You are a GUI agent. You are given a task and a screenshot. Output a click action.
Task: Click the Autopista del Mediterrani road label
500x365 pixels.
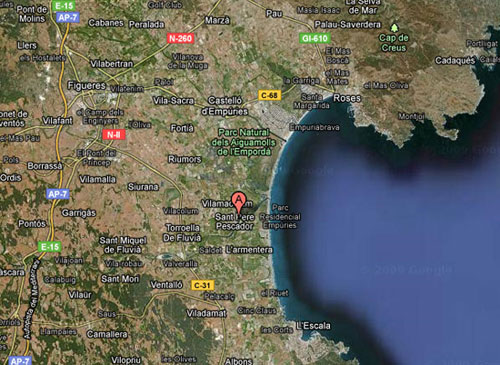[31, 299]
